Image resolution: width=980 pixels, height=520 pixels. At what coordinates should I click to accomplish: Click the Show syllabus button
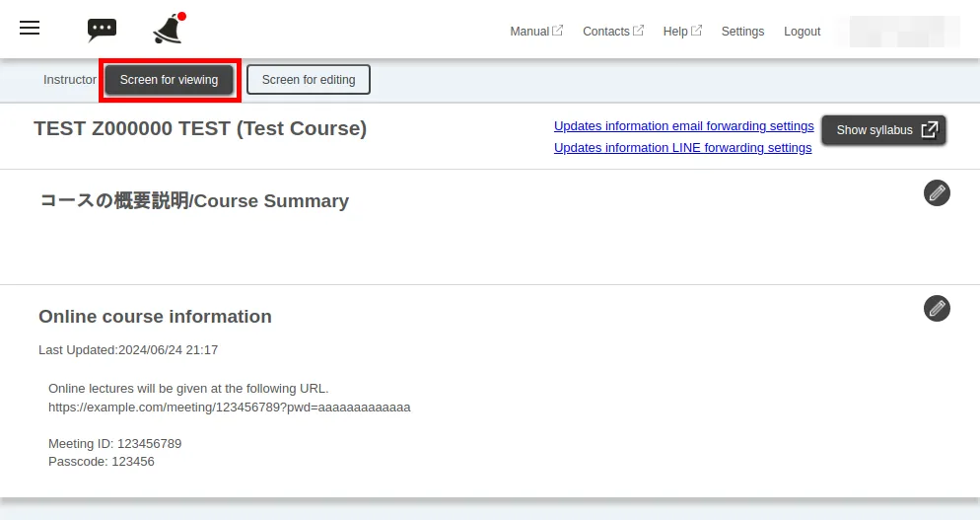883,130
